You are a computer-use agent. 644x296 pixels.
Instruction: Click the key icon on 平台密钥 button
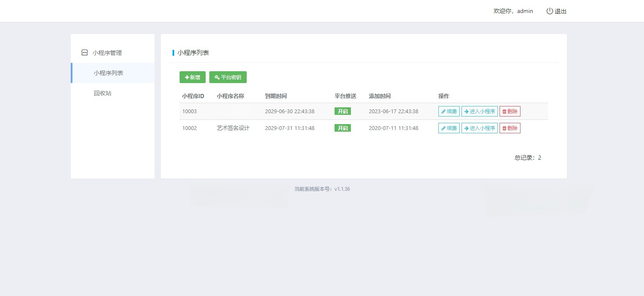click(x=216, y=77)
